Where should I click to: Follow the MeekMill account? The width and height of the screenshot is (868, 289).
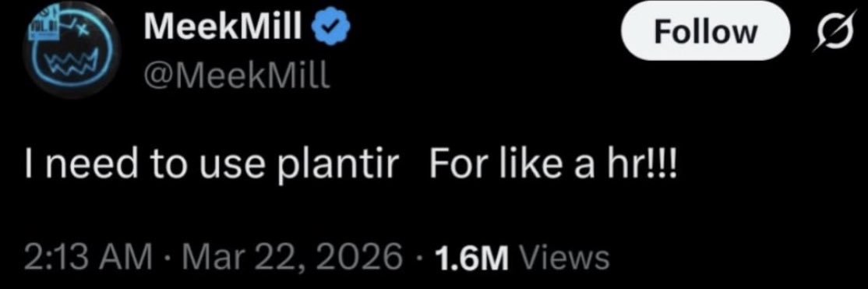coord(706,32)
